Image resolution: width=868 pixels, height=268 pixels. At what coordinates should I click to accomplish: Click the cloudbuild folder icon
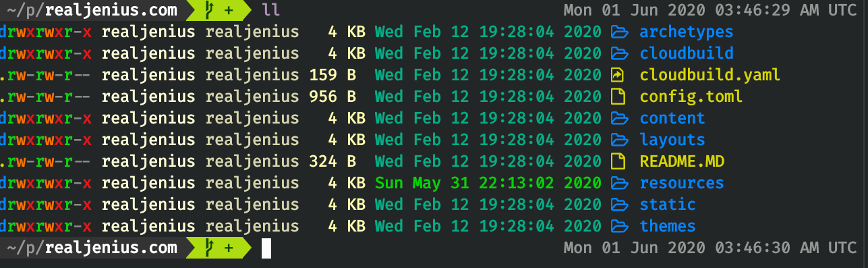(618, 53)
